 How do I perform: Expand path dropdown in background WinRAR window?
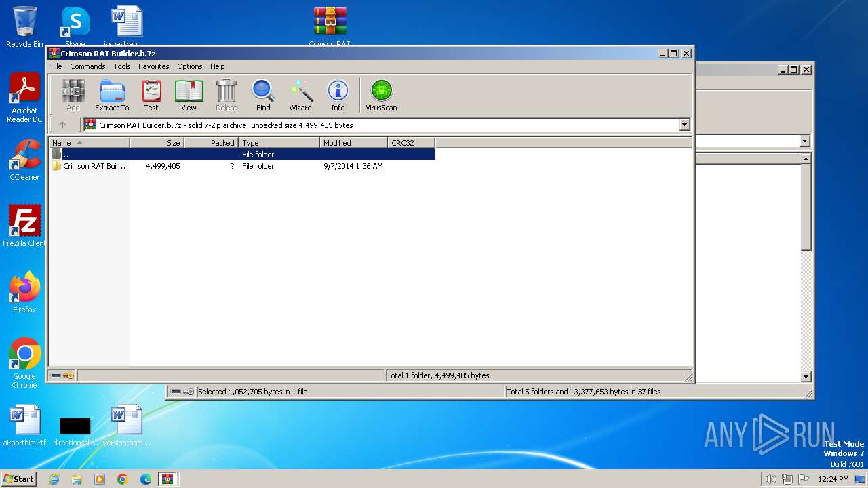click(805, 141)
